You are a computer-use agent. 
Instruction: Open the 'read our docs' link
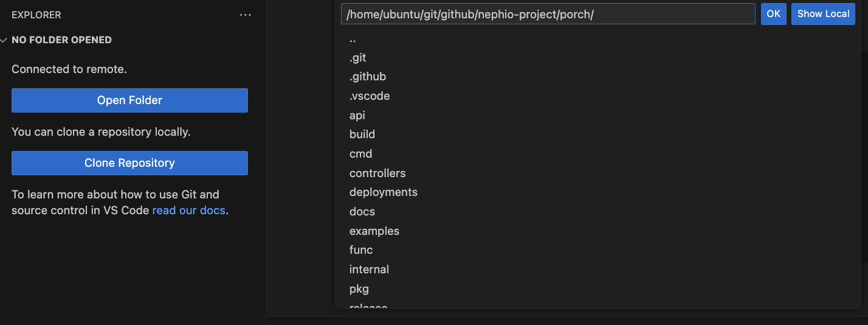click(188, 211)
